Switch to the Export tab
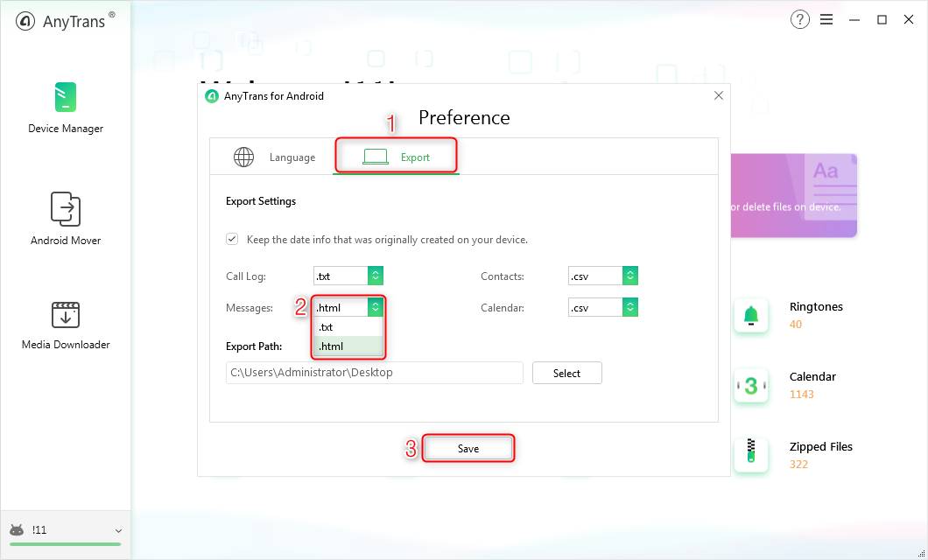This screenshot has width=928, height=560. pyautogui.click(x=396, y=156)
